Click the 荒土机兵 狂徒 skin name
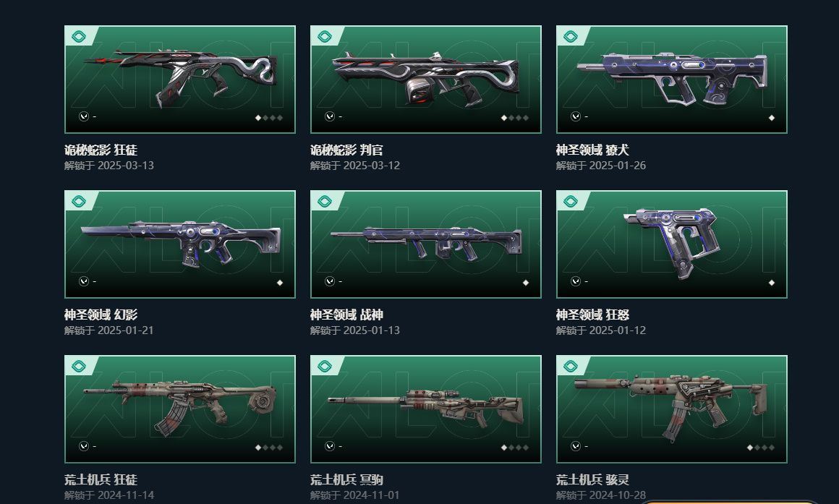Image resolution: width=839 pixels, height=504 pixels. (101, 479)
